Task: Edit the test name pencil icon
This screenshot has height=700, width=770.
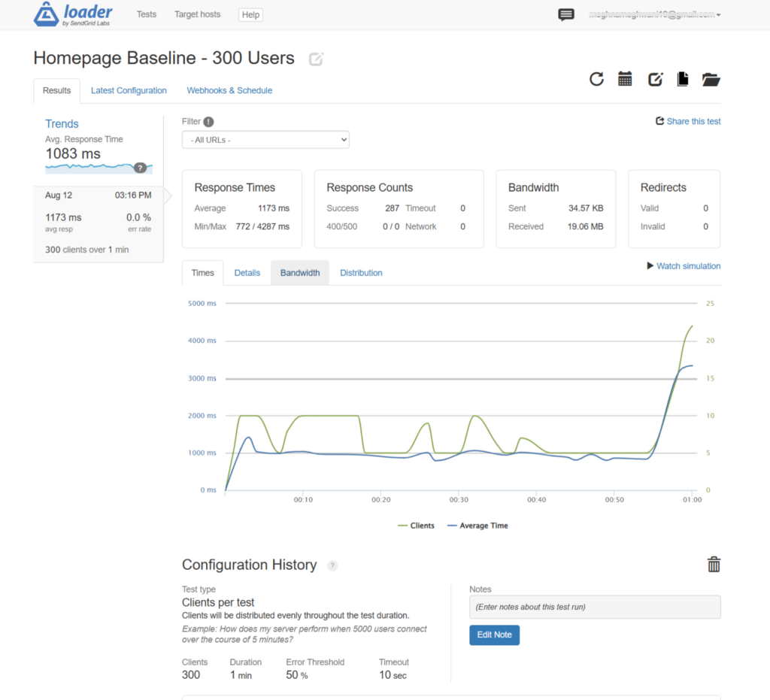Action: 316,59
